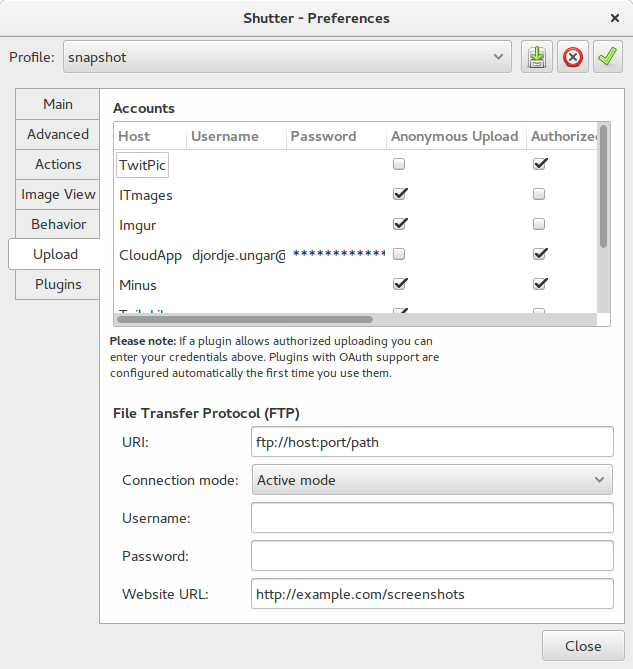The height and width of the screenshot is (669, 633).
Task: Click the green checkmark apply profile icon
Action: [x=607, y=57]
